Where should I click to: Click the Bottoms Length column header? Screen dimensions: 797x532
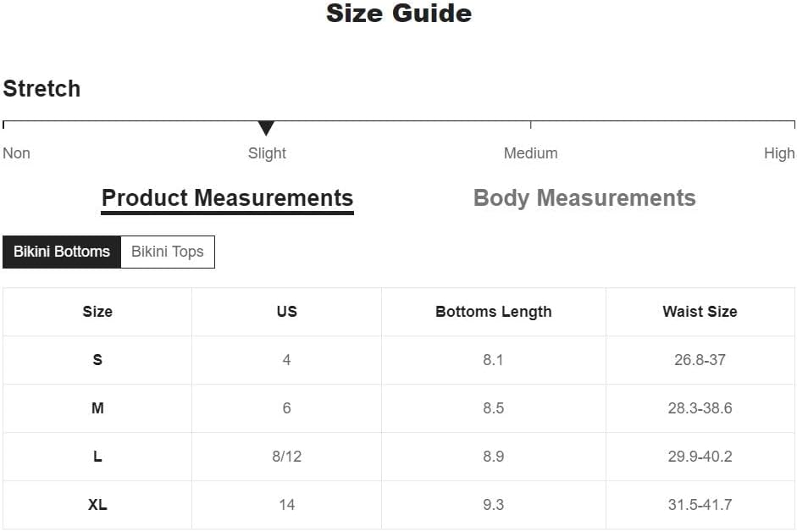(x=494, y=311)
